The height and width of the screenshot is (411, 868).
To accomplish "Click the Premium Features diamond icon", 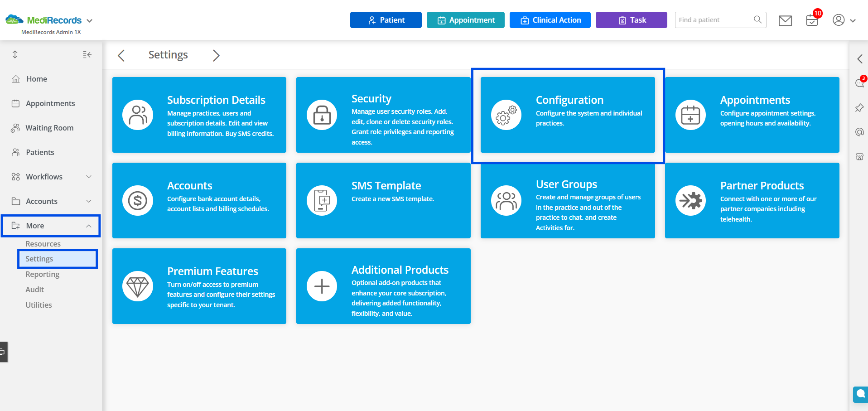I will click(138, 286).
